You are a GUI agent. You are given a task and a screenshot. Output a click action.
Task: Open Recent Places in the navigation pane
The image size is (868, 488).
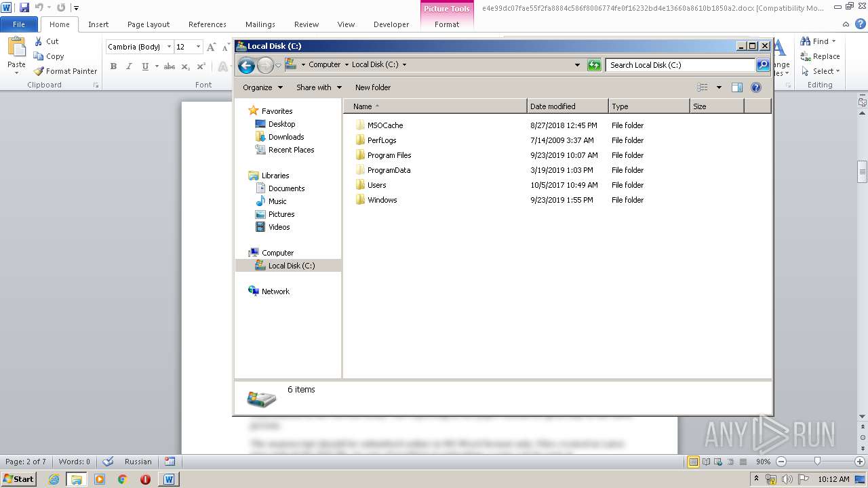point(291,150)
